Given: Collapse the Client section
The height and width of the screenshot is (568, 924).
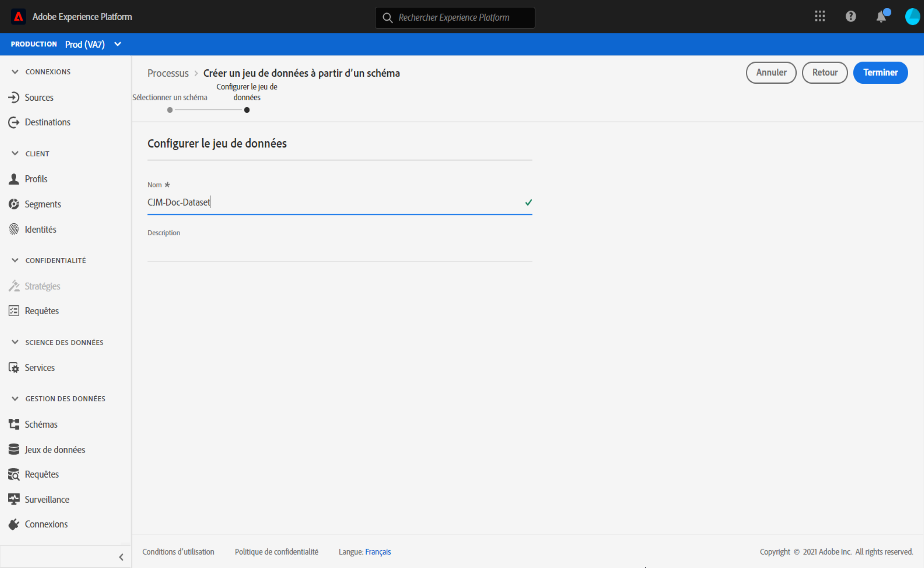Looking at the screenshot, I should pos(15,154).
